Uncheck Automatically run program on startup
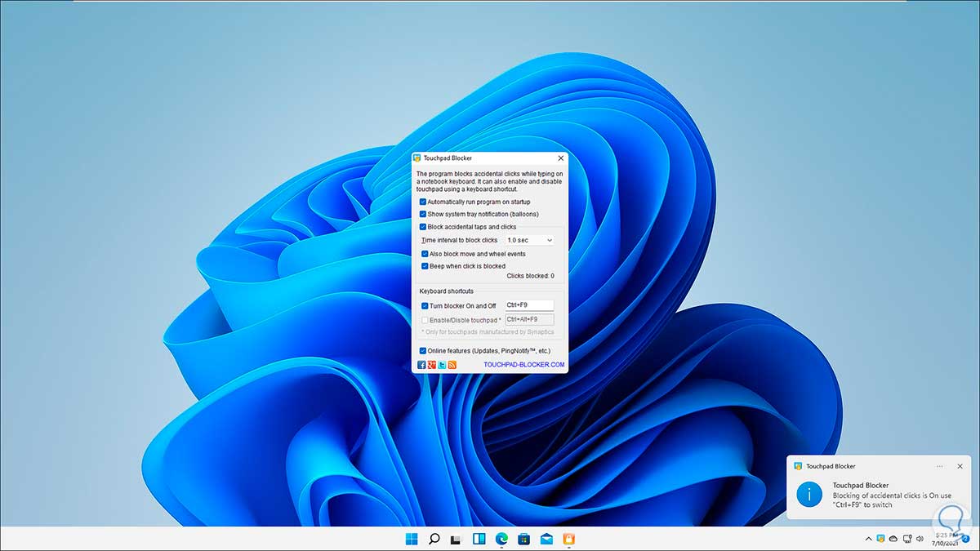Viewport: 980px width, 551px height. click(x=423, y=202)
